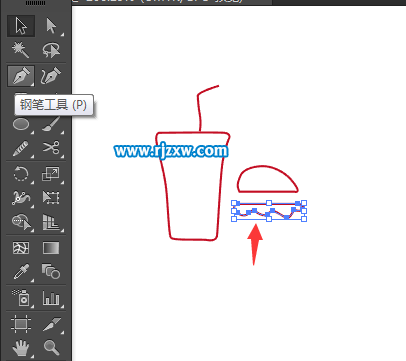The image size is (406, 361).
Task: Choose the Rotate tool
Action: coord(21,174)
